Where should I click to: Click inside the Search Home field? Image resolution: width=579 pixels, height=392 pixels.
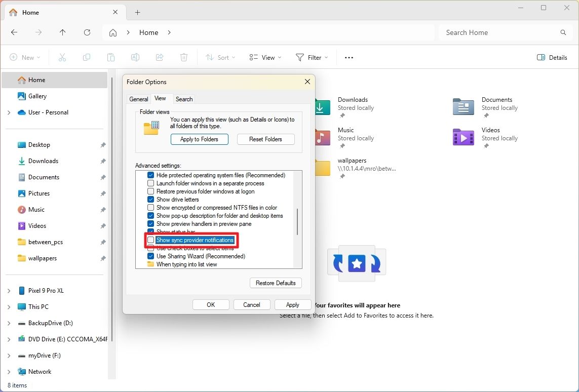[504, 32]
